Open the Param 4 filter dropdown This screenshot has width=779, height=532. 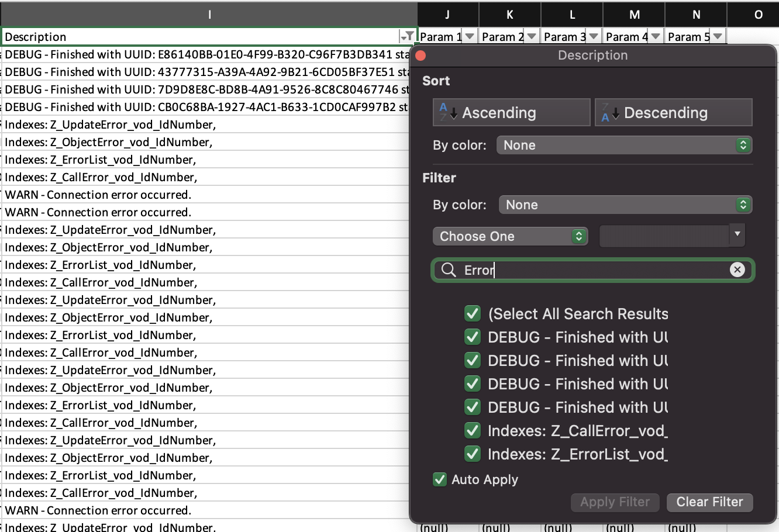(x=656, y=37)
